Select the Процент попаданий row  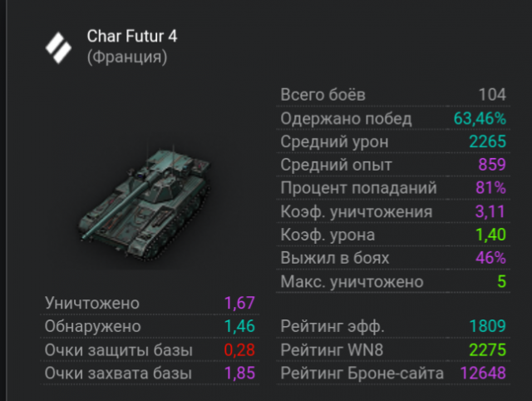[392, 188]
